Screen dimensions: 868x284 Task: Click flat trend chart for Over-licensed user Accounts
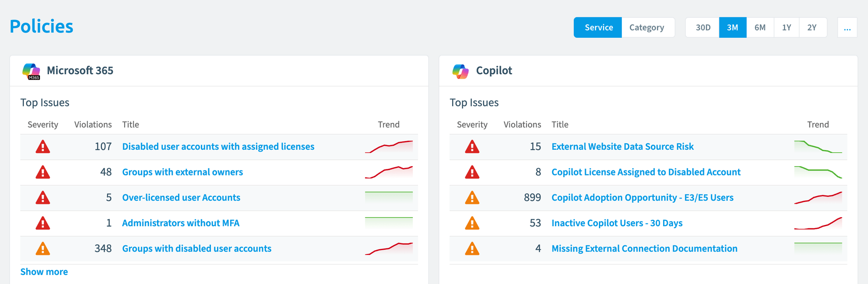pyautogui.click(x=389, y=198)
